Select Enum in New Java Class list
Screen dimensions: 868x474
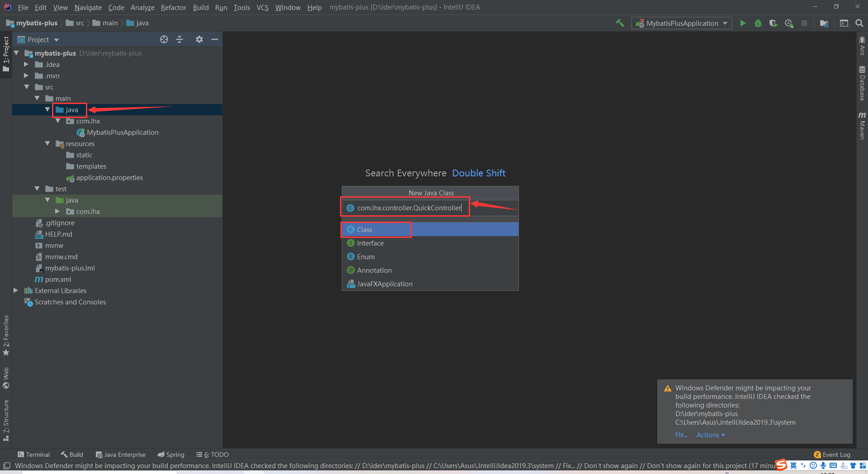(x=430, y=256)
